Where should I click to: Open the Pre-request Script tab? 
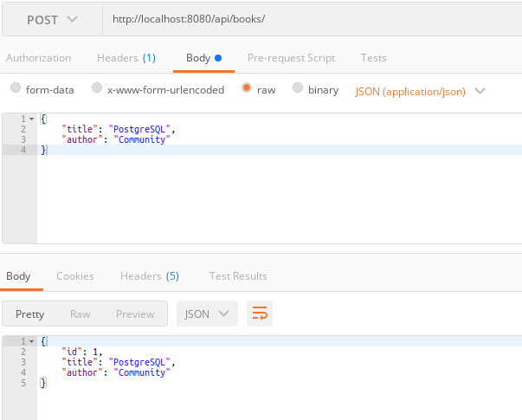(291, 58)
